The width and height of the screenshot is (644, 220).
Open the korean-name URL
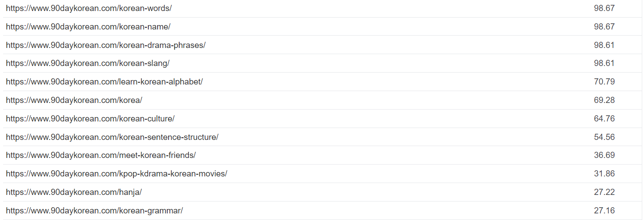[x=88, y=27]
